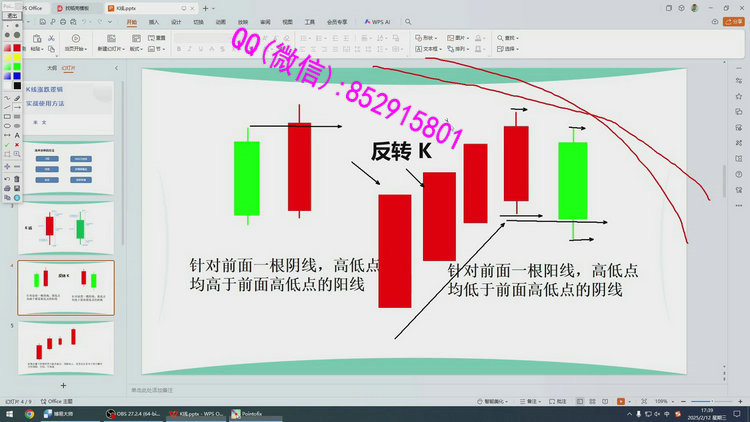The image size is (750, 422).
Task: Switch to the 设计 ribbon tab
Action: click(x=176, y=20)
